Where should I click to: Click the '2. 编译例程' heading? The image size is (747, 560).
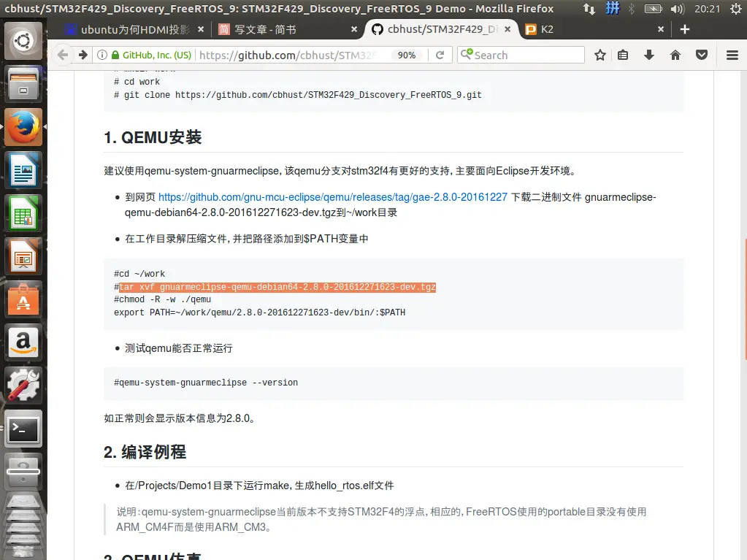tap(145, 452)
